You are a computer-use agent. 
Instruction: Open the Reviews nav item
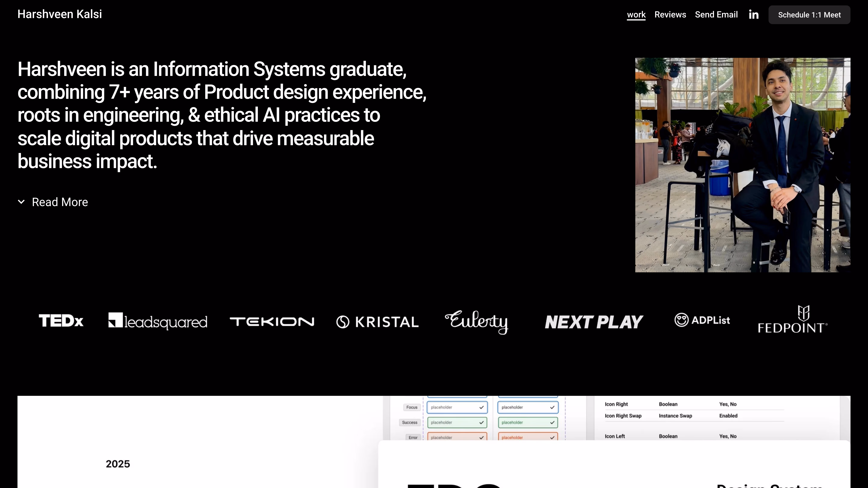(670, 15)
